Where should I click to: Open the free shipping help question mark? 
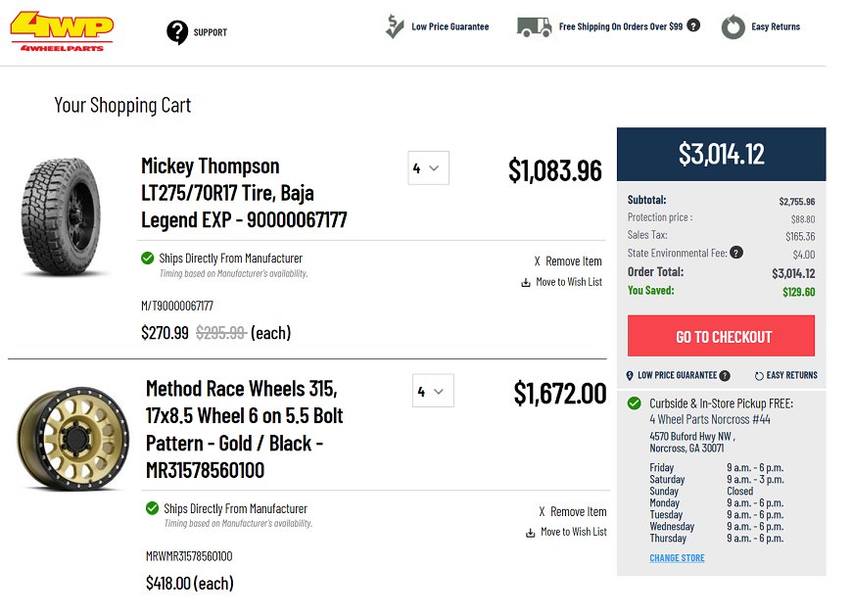(693, 25)
